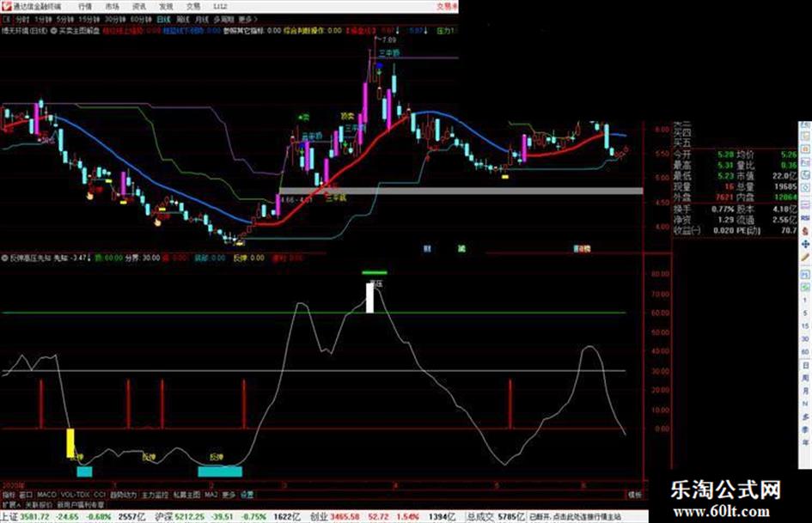This screenshot has width=812, height=523.
Task: Select the 月线 monthly period
Action: pyautogui.click(x=202, y=20)
